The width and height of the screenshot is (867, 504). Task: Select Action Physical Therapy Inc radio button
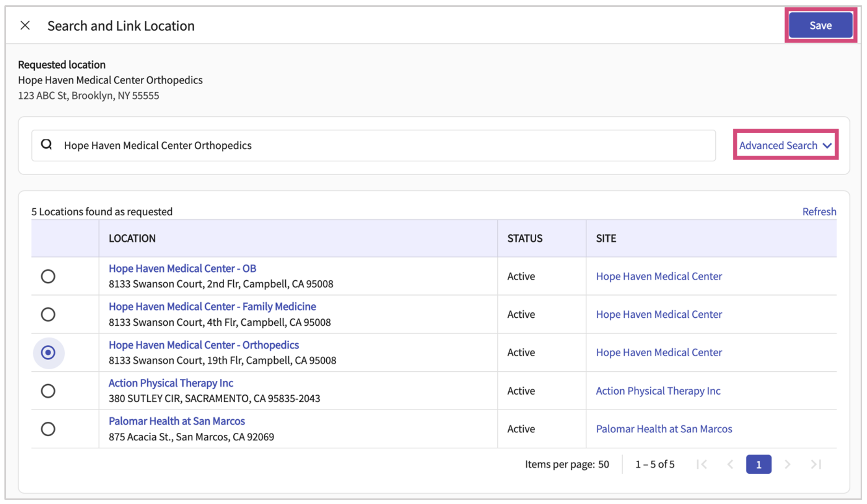tap(48, 391)
